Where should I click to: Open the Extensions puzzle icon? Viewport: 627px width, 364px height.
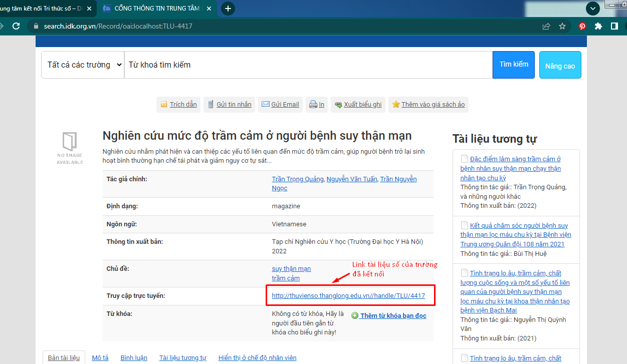[x=598, y=26]
